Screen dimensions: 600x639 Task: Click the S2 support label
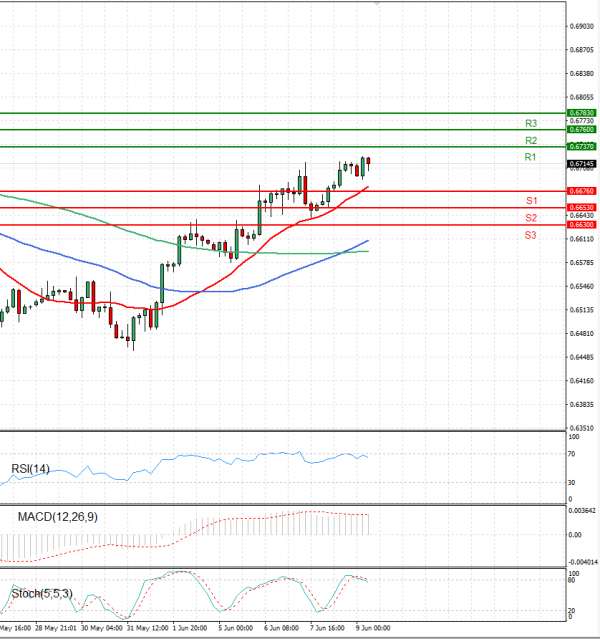(x=531, y=218)
